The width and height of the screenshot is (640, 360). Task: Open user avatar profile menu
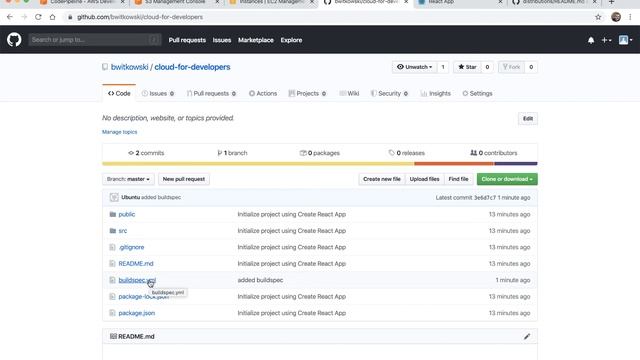(x=625, y=40)
